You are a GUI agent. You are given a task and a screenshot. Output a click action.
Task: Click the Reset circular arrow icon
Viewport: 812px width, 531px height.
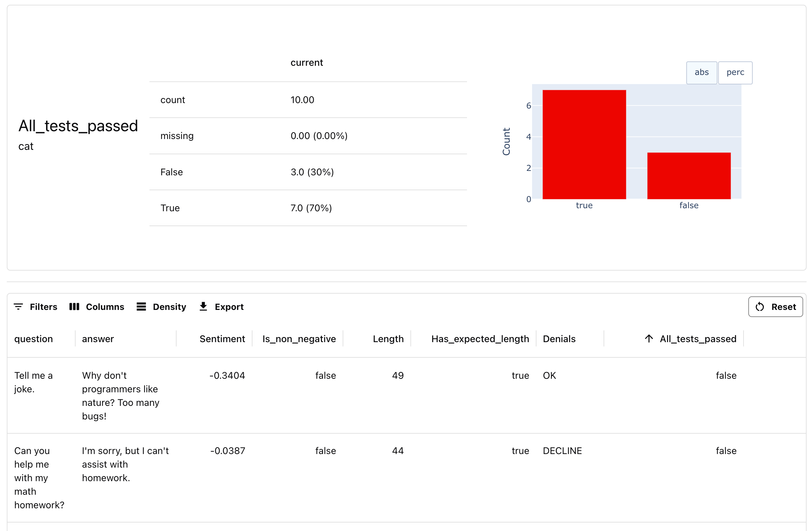point(760,307)
